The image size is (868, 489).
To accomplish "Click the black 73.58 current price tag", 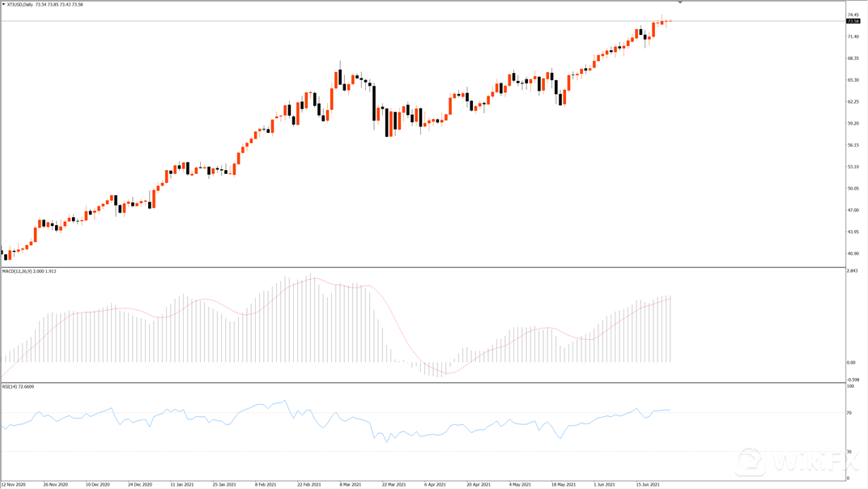I will point(853,21).
